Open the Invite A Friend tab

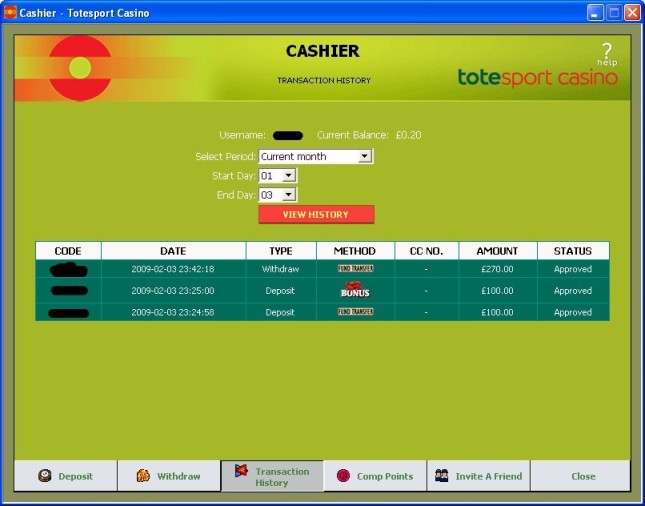click(x=478, y=476)
